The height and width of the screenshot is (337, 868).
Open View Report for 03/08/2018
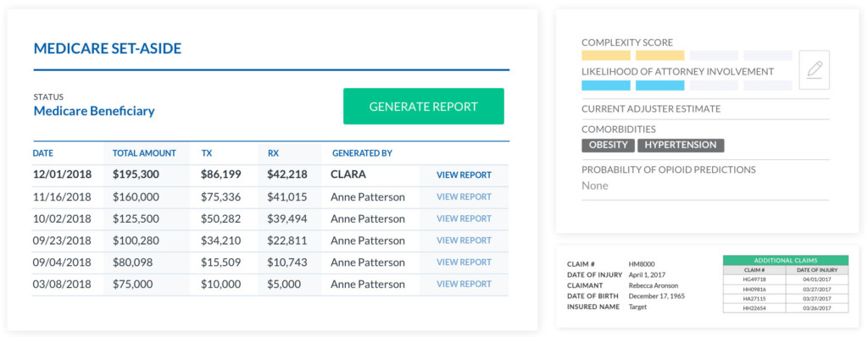point(464,284)
